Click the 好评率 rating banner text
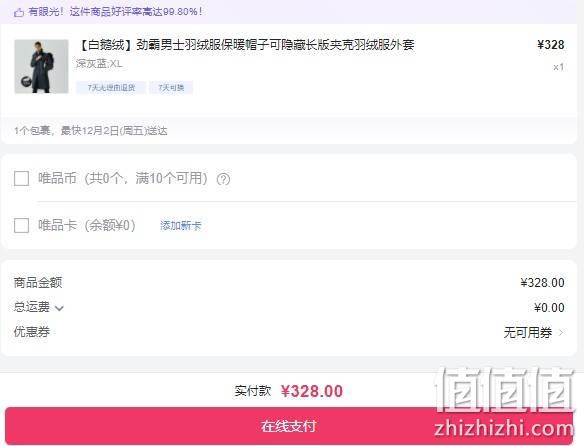Image resolution: width=584 pixels, height=446 pixels. (x=115, y=12)
